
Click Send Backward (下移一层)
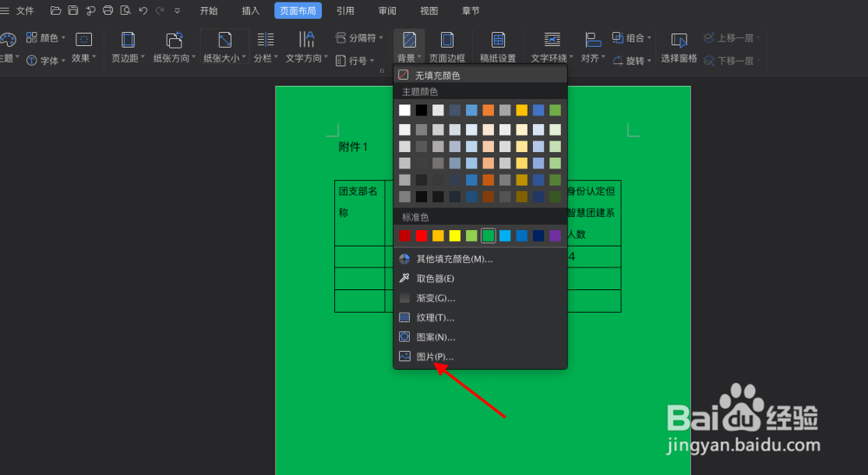(731, 60)
